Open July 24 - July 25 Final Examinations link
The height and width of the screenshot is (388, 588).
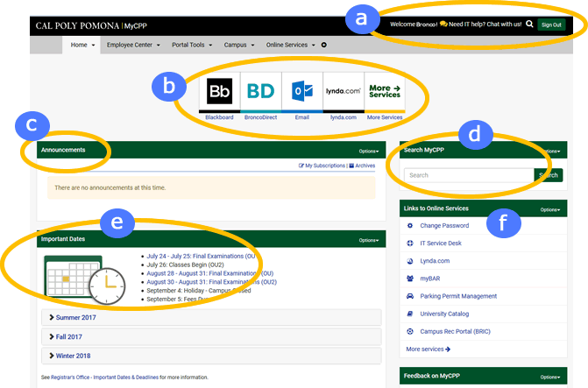pyautogui.click(x=201, y=256)
